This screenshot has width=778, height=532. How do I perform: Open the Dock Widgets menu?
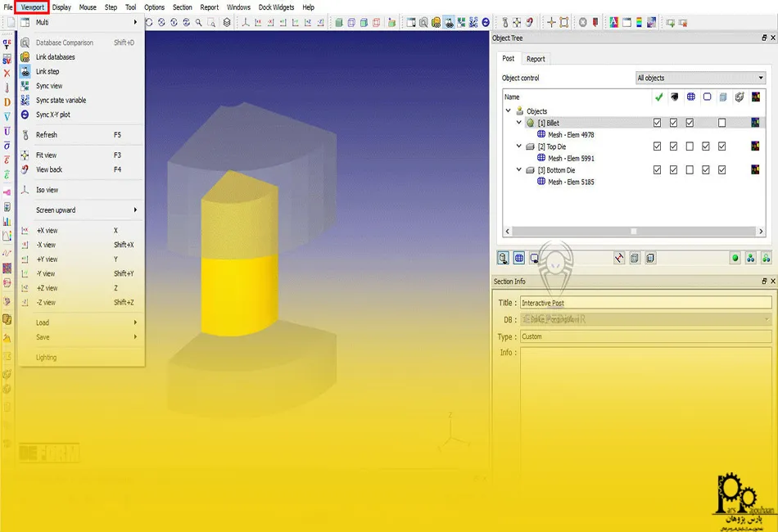coord(276,7)
